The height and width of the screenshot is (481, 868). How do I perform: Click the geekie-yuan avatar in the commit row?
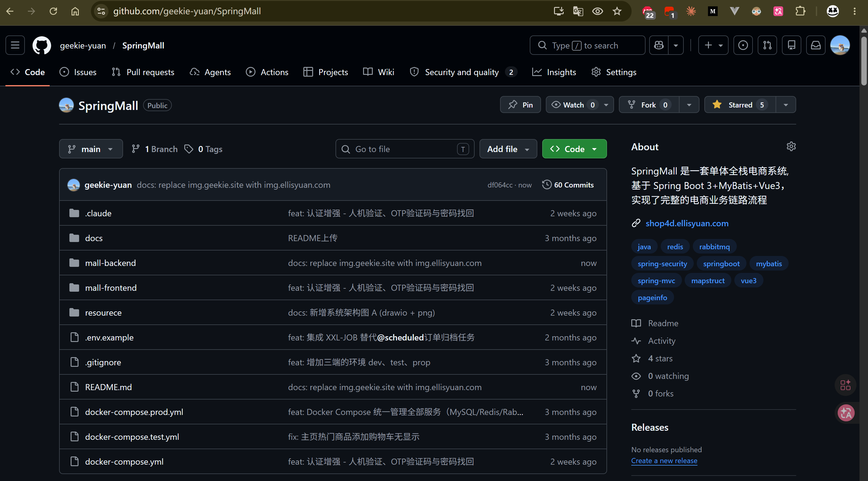click(73, 185)
